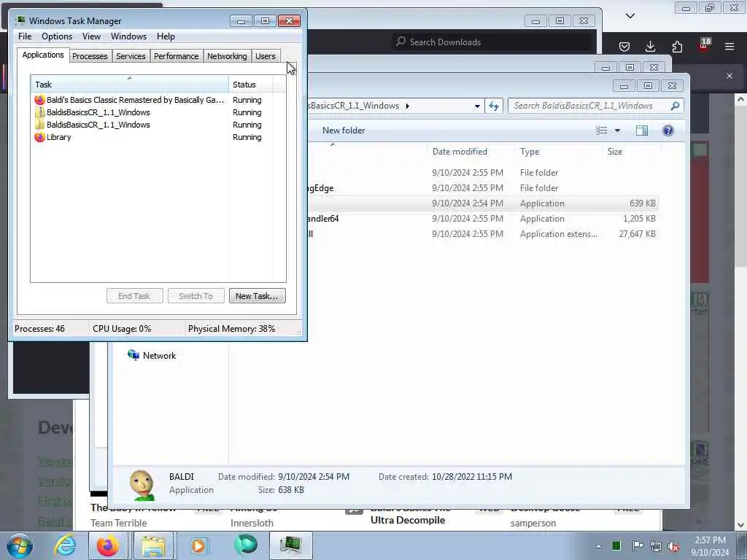Open the Help menu in Task Manager
The image size is (747, 560).
tap(166, 36)
